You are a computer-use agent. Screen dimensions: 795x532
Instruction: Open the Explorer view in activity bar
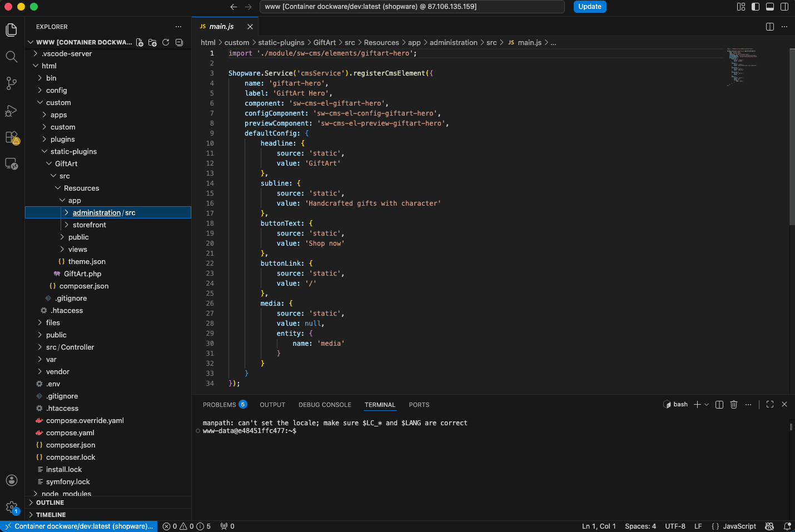11,29
